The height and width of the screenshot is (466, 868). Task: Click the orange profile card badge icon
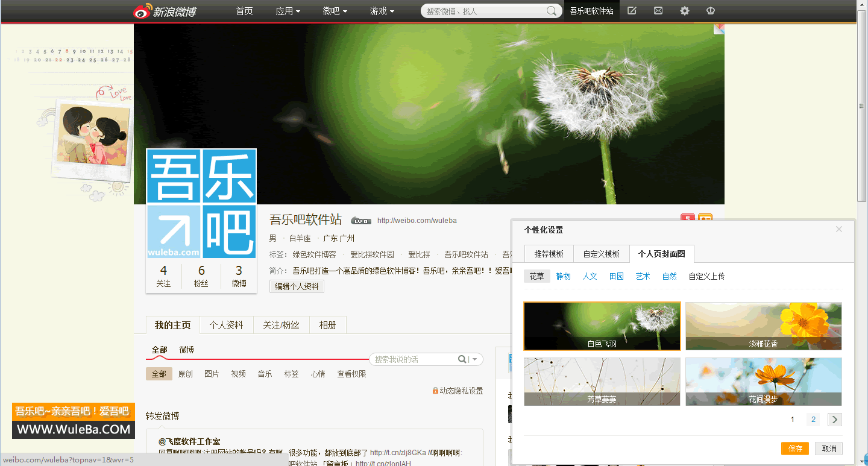[705, 218]
